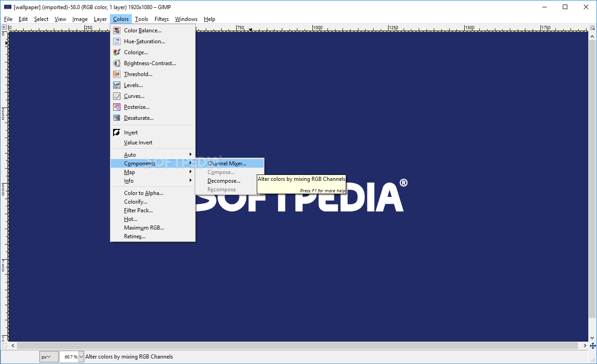Click the scroll-left arrow on horizontal scrollbar
The width and height of the screenshot is (597, 364).
coord(12,346)
